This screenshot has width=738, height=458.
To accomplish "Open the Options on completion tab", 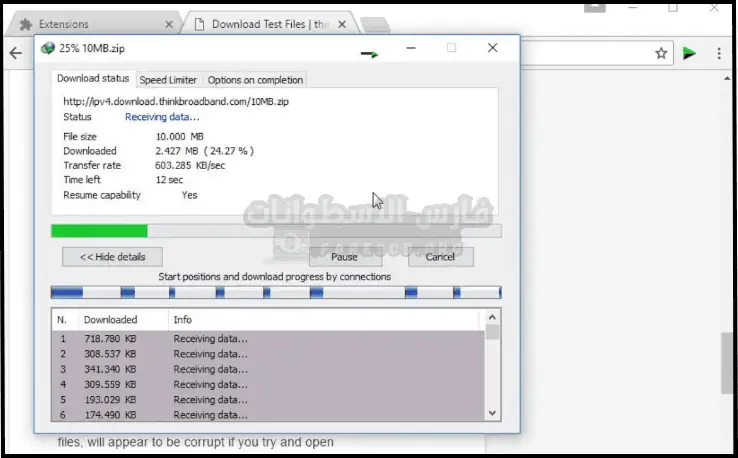I will (x=255, y=80).
